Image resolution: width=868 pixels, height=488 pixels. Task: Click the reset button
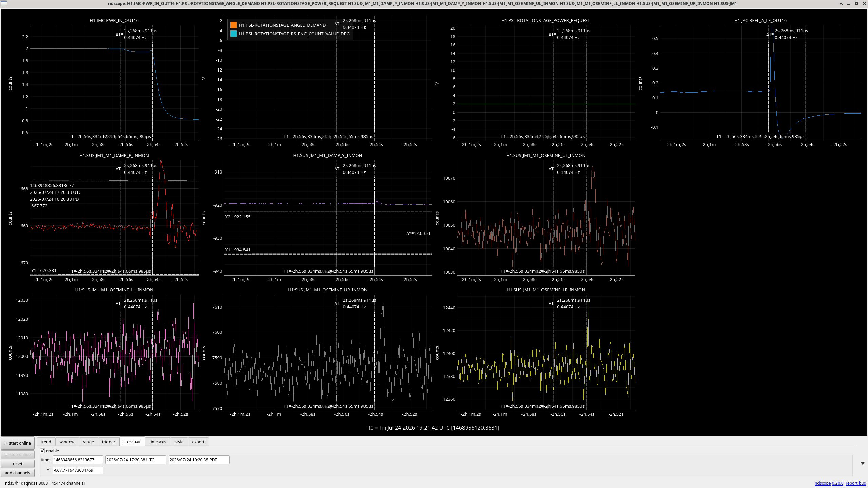click(18, 464)
